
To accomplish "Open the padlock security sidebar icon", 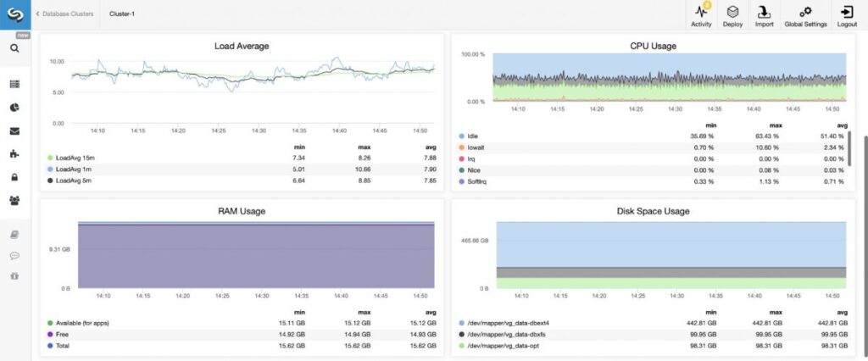I will click(15, 177).
